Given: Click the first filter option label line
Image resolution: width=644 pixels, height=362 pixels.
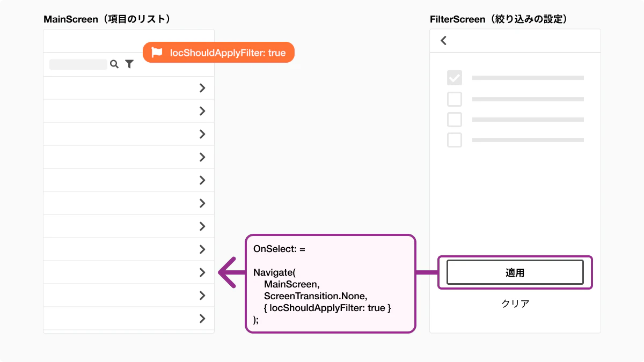Looking at the screenshot, I should point(528,78).
